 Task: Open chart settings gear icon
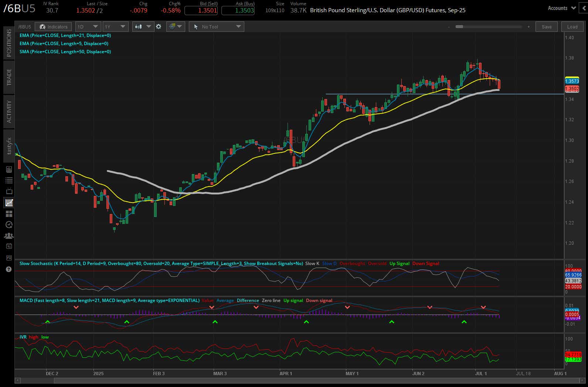[159, 27]
